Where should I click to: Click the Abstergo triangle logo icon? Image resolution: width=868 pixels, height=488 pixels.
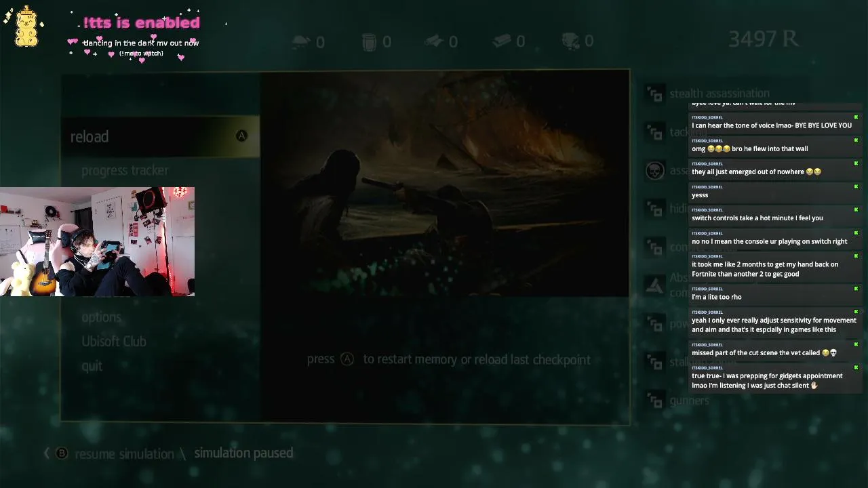(655, 285)
